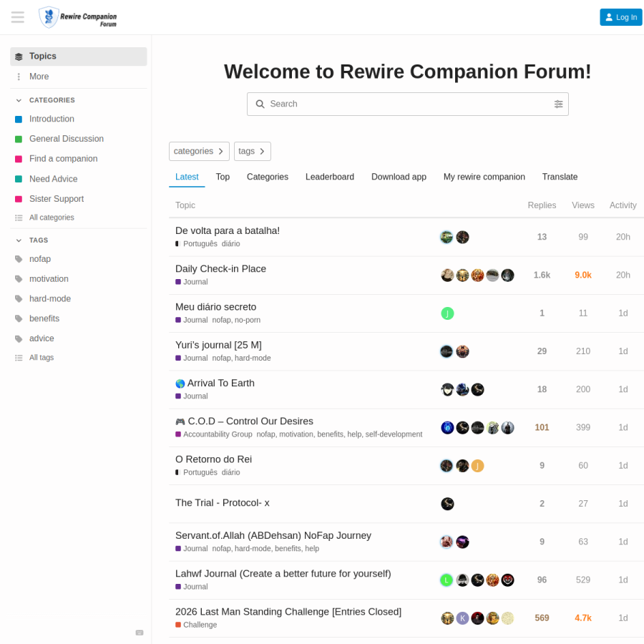Sort topics by Views column header
This screenshot has height=644, width=644.
(x=582, y=205)
